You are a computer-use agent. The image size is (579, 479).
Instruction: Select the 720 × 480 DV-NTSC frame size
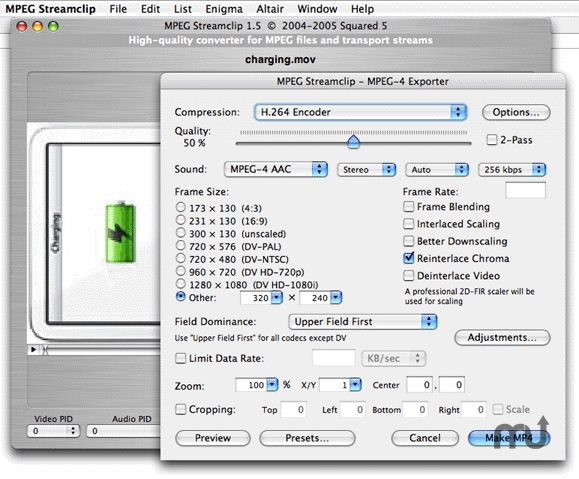click(180, 258)
